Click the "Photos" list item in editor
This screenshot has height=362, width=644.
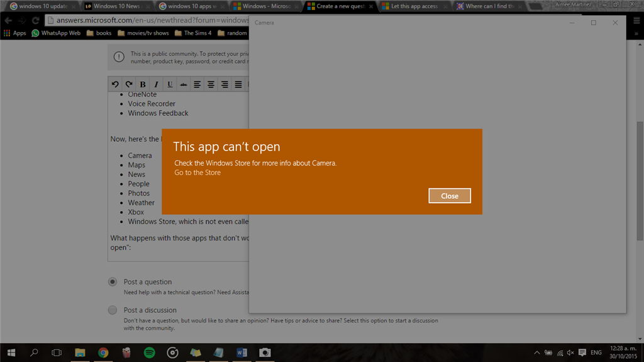139,193
